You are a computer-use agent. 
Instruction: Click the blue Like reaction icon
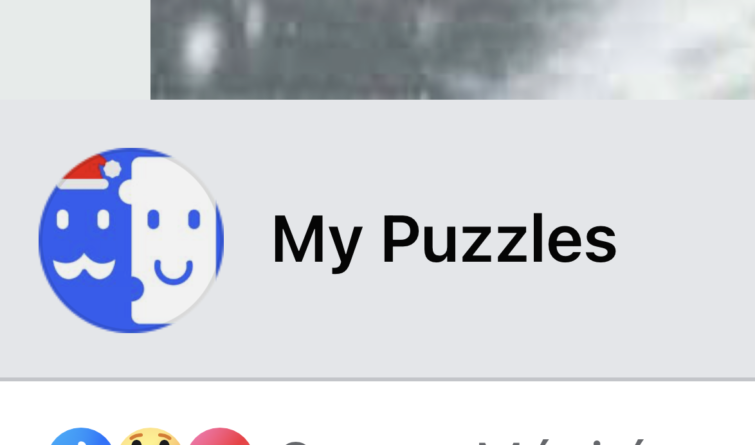click(x=81, y=436)
